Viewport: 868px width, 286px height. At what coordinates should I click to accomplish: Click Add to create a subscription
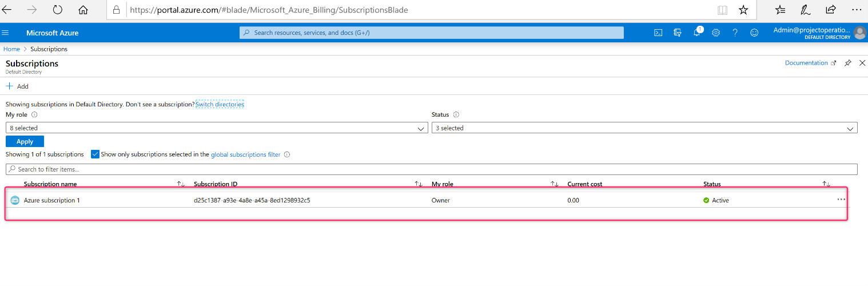tap(17, 86)
